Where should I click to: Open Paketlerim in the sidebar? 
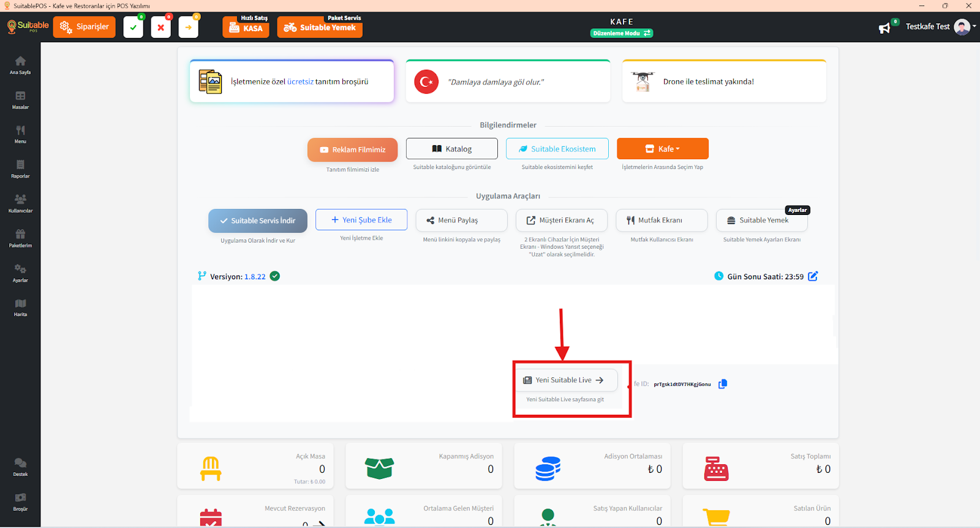pyautogui.click(x=20, y=238)
